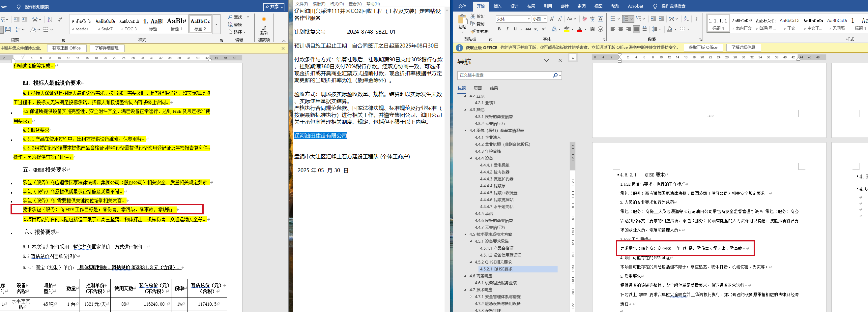
Task: Click the bullets list icon in right Word
Action: point(613,19)
